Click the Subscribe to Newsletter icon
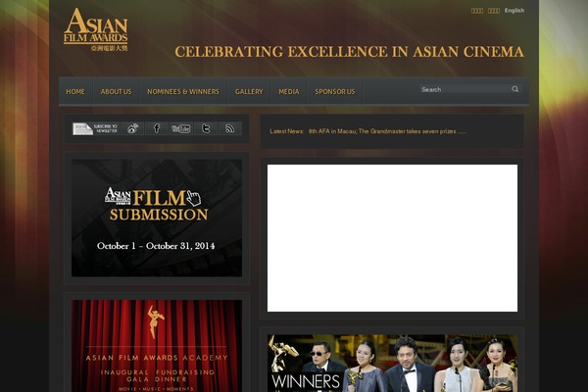The image size is (588, 392). 95,128
